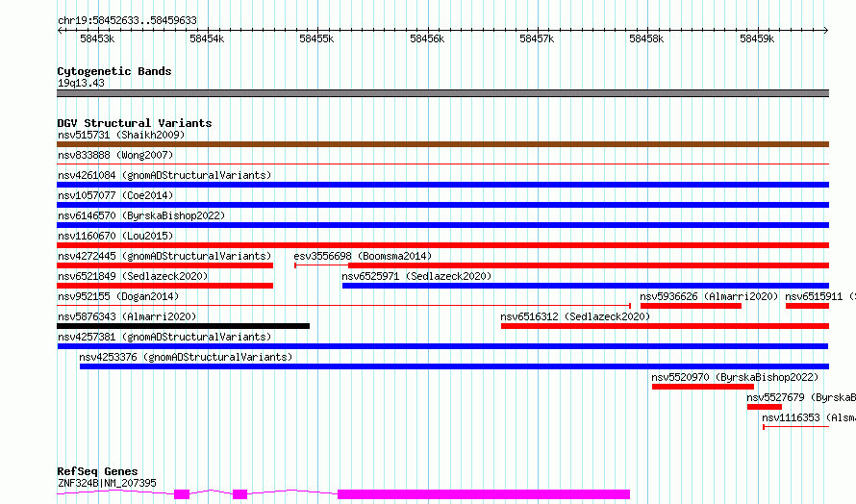The height and width of the screenshot is (504, 856).
Task: Click the nsv6525971 (Sedlazeck2020) label
Action: coord(416,276)
